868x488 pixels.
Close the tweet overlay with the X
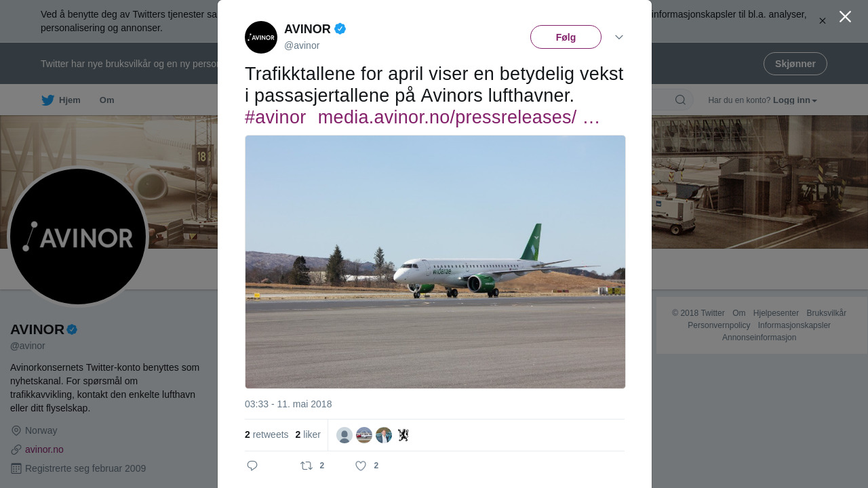[845, 17]
